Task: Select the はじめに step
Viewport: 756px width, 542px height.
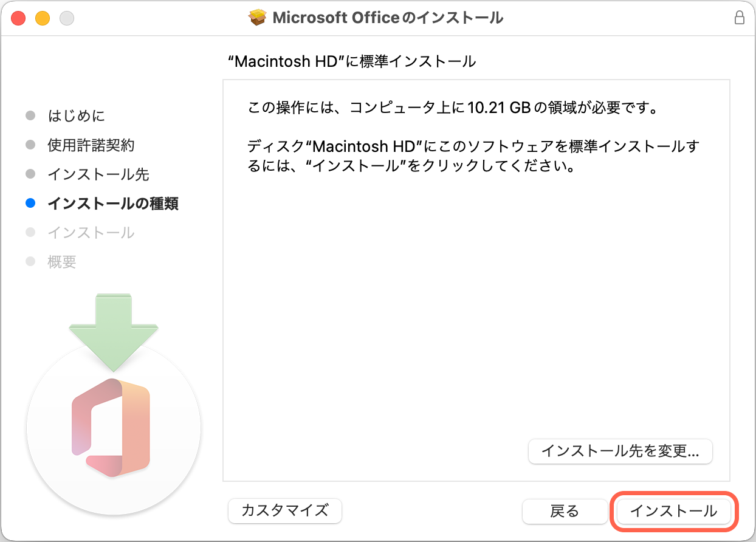Action: (x=77, y=115)
